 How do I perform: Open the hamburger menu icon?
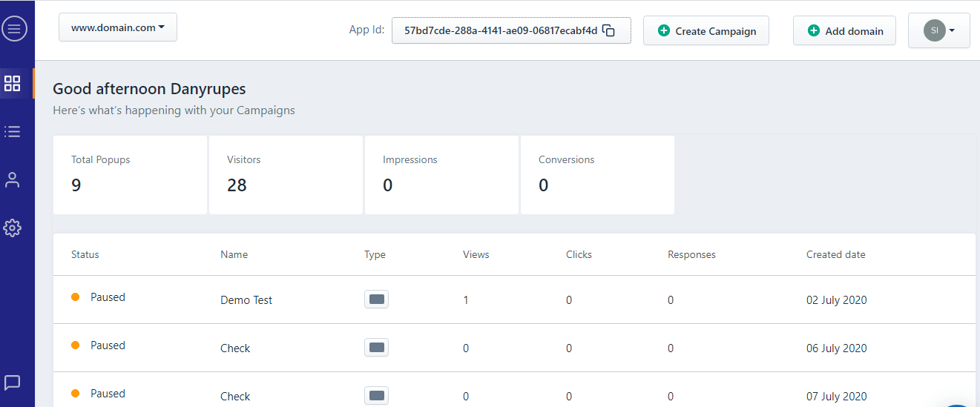click(x=14, y=29)
